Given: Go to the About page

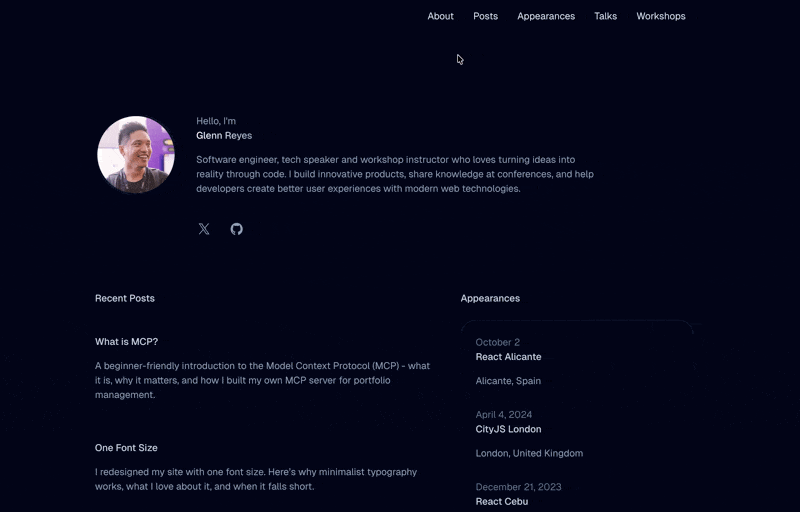Looking at the screenshot, I should [x=440, y=16].
